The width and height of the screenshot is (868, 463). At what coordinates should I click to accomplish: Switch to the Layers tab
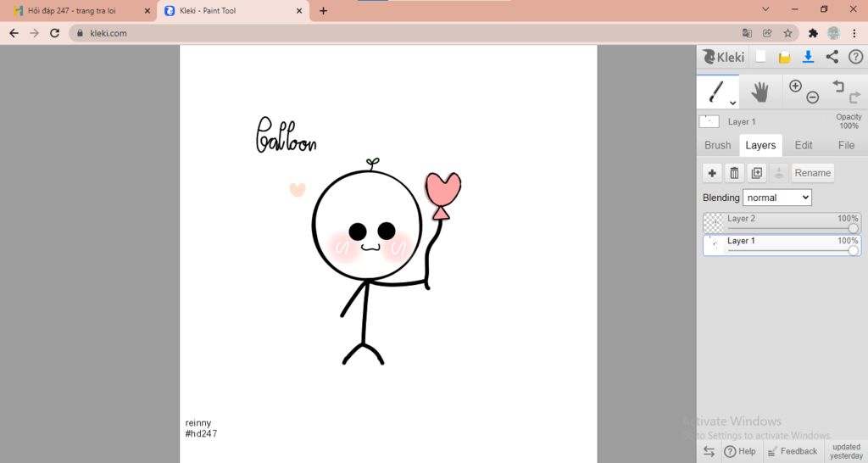click(x=760, y=145)
